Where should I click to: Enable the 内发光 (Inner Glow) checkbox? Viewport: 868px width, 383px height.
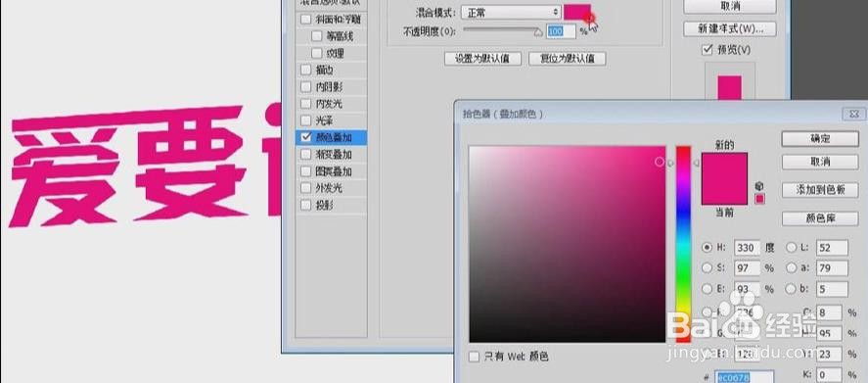click(x=305, y=104)
